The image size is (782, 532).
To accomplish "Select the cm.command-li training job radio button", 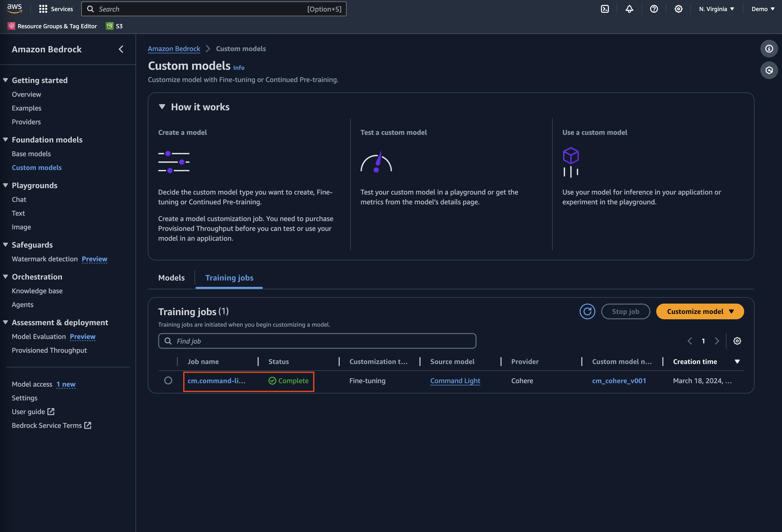I will point(168,380).
